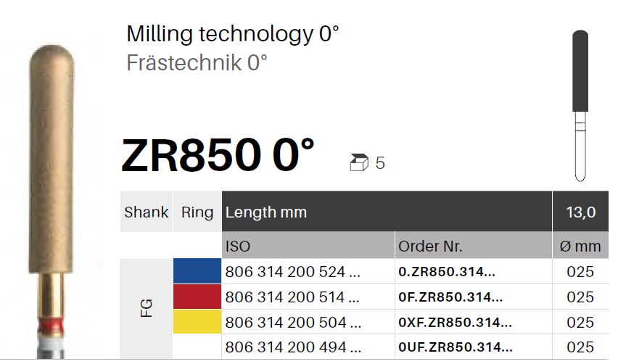The image size is (618, 364).
Task: Click the ZR850 0° product title
Action: pyautogui.click(x=218, y=155)
